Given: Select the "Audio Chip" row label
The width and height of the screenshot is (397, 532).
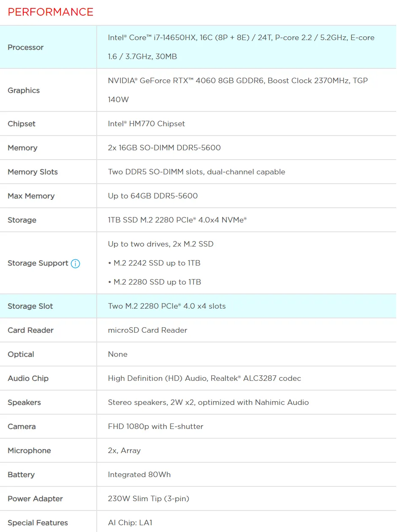Looking at the screenshot, I should tap(28, 378).
